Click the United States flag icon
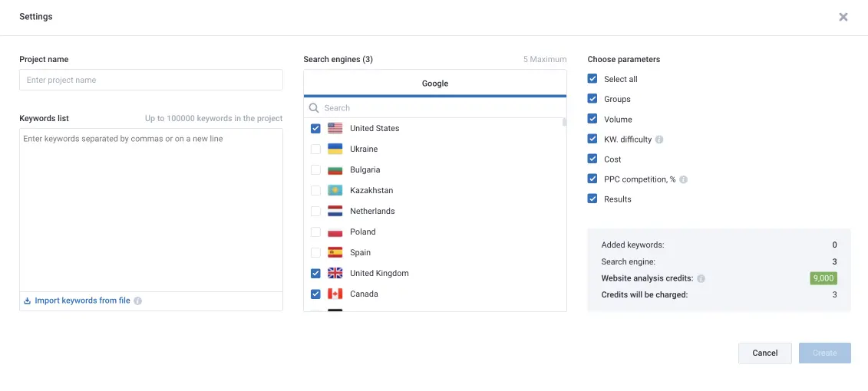Screen dimensions: 868x391 click(335, 128)
